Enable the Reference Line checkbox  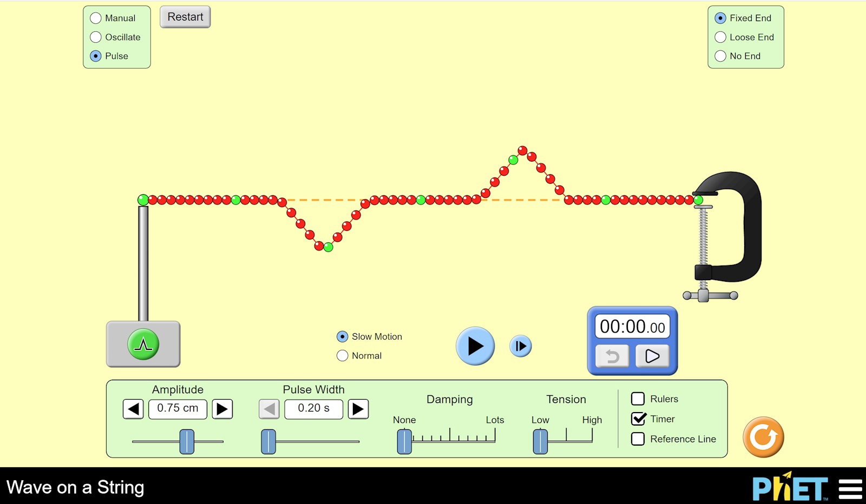click(x=638, y=439)
